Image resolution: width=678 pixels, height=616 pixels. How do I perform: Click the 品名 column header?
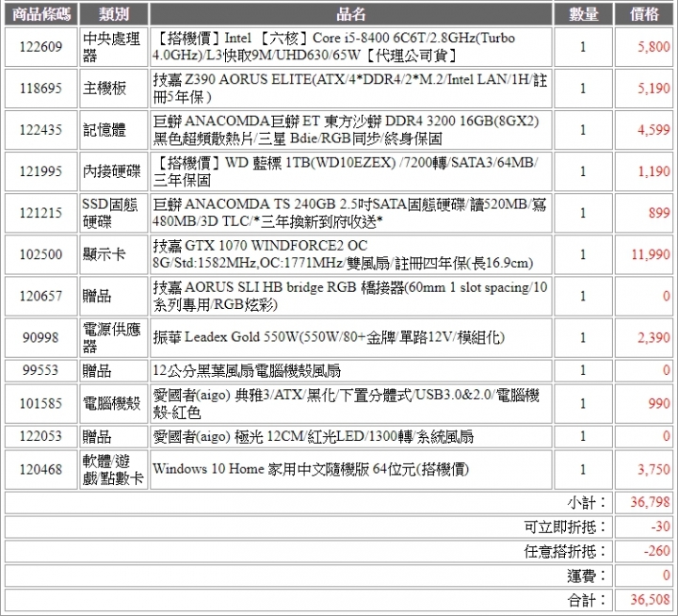click(350, 14)
